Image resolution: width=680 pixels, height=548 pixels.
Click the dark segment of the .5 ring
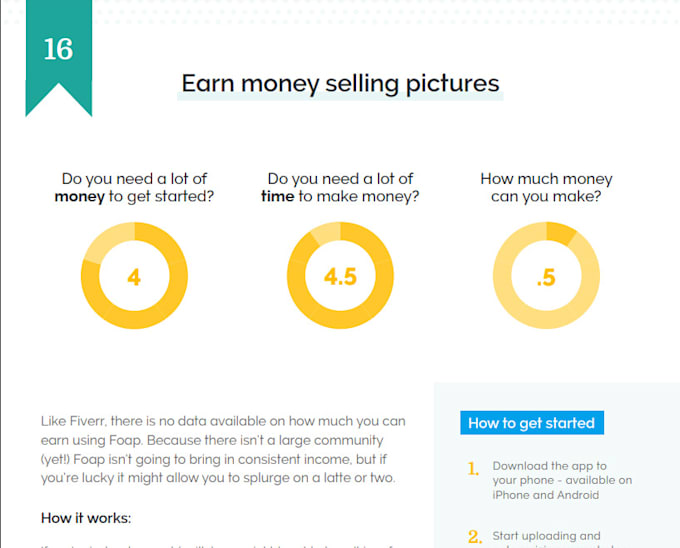click(x=560, y=234)
